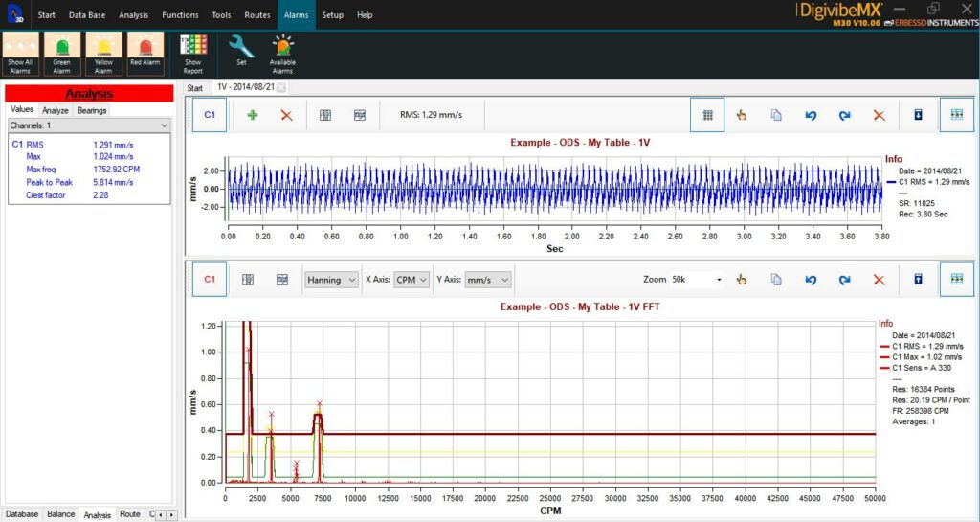980x522 pixels.
Task: Undo in waveform toolbar
Action: click(811, 115)
